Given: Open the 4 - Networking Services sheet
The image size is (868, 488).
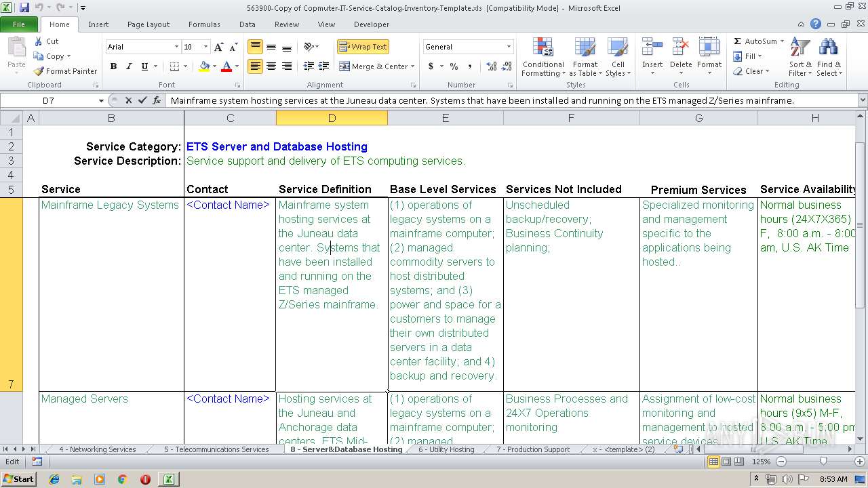Looking at the screenshot, I should pos(97,449).
